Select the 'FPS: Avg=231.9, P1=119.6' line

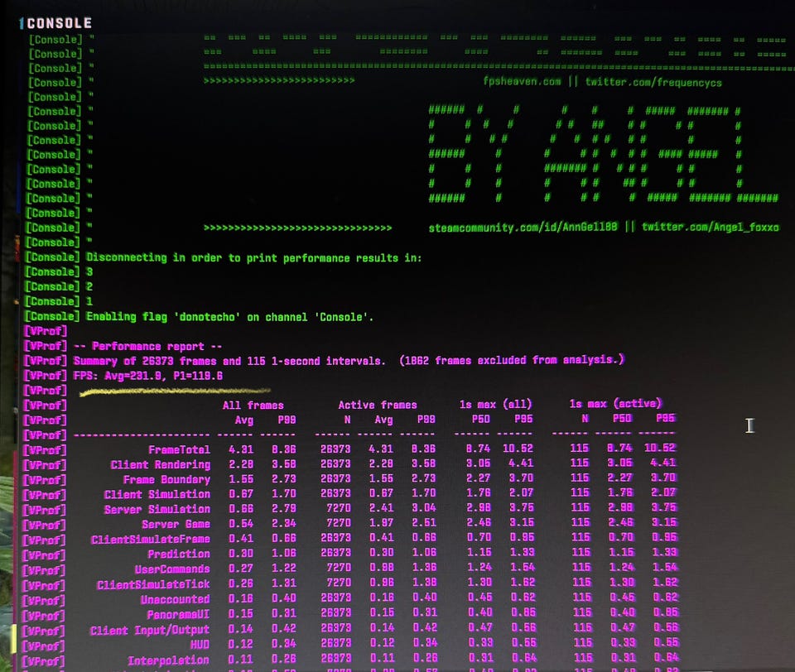[148, 376]
